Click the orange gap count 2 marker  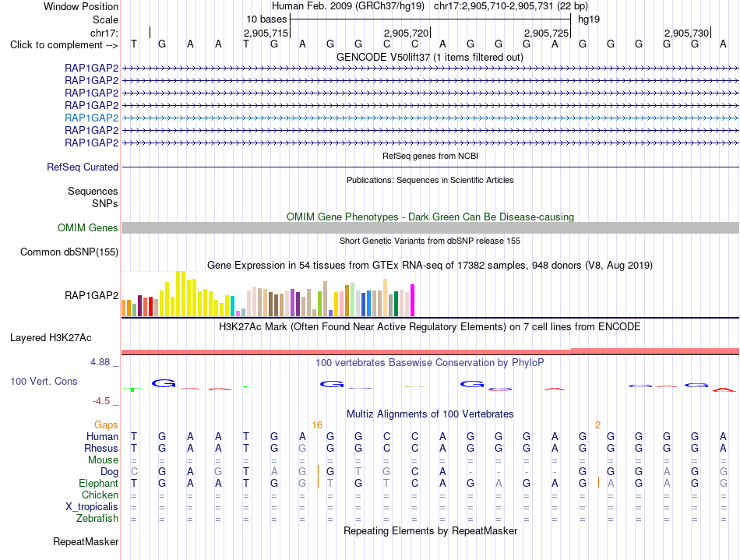pyautogui.click(x=597, y=425)
